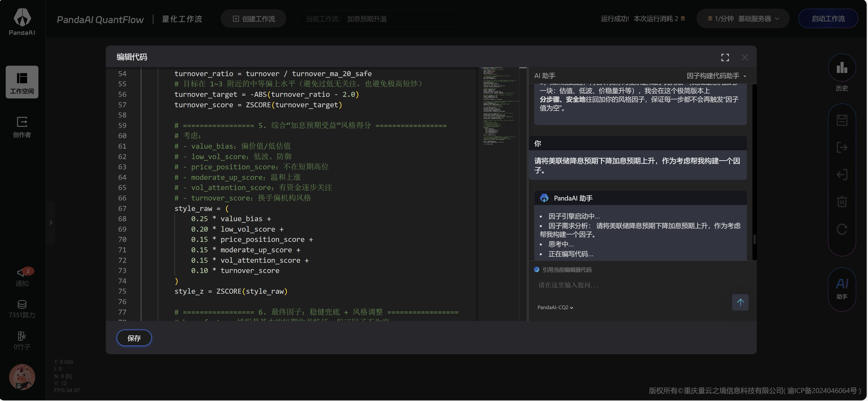This screenshot has height=401, width=868.
Task: Click the line with 0.20 * low_vol_score
Action: tap(237, 229)
